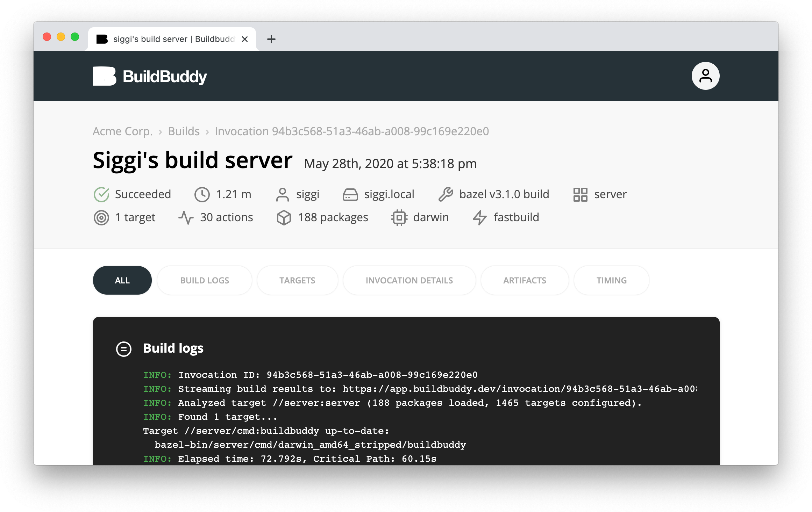Click the clock icon beside 1.21 m
The width and height of the screenshot is (812, 512).
point(202,194)
